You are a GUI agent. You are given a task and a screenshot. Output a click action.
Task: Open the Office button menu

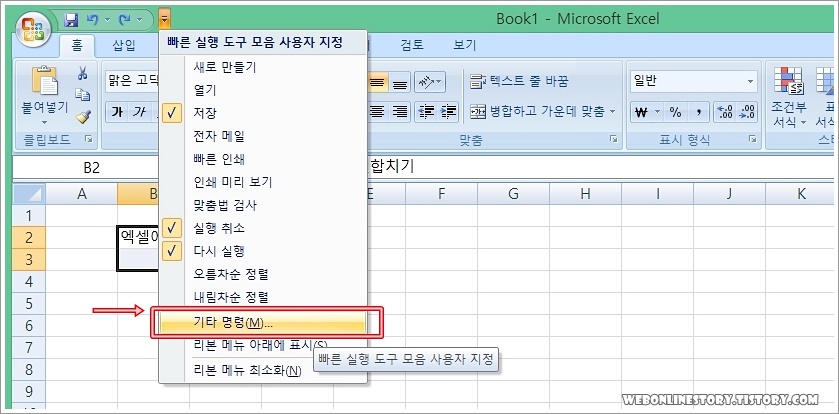(x=33, y=28)
